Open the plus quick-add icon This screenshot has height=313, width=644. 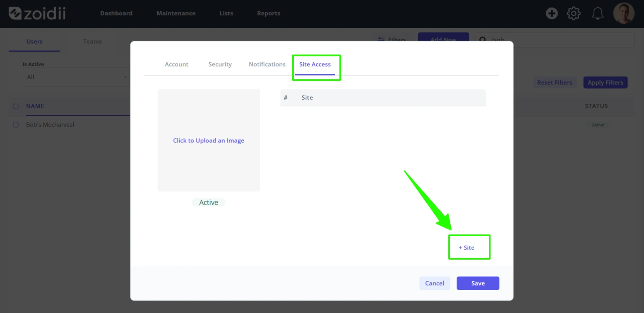[x=552, y=14]
